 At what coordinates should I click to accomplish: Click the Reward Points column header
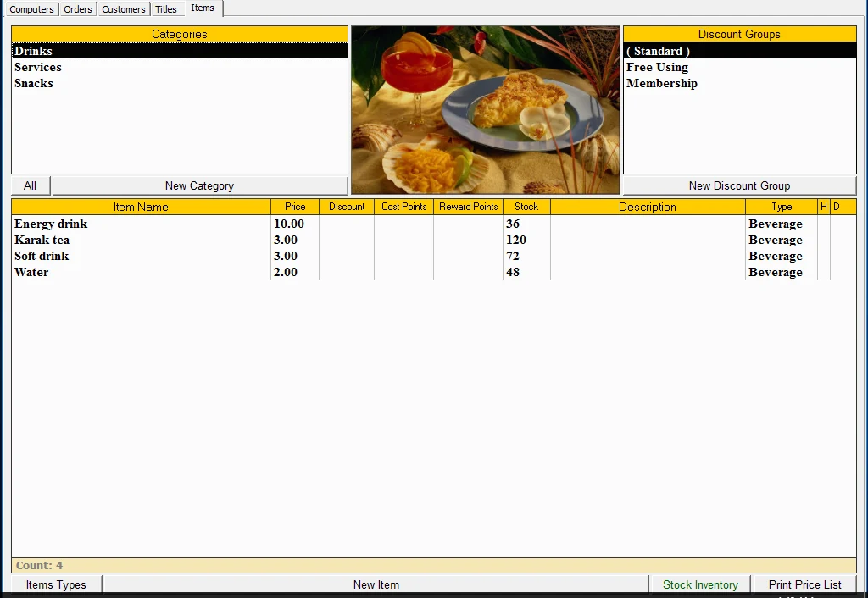468,207
